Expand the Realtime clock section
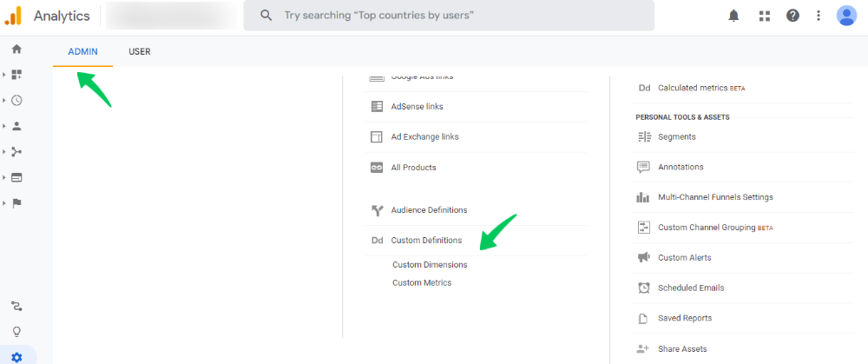This screenshot has width=868, height=364. click(x=16, y=100)
